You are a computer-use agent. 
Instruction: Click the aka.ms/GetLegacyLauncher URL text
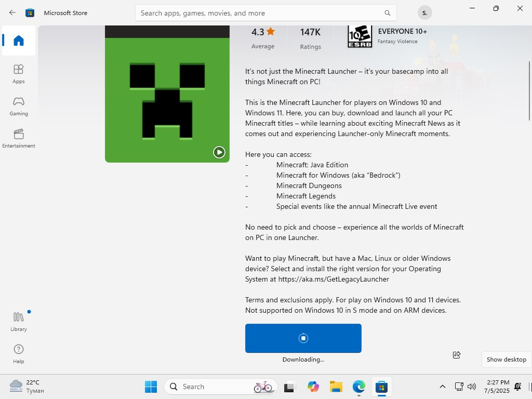click(x=334, y=279)
